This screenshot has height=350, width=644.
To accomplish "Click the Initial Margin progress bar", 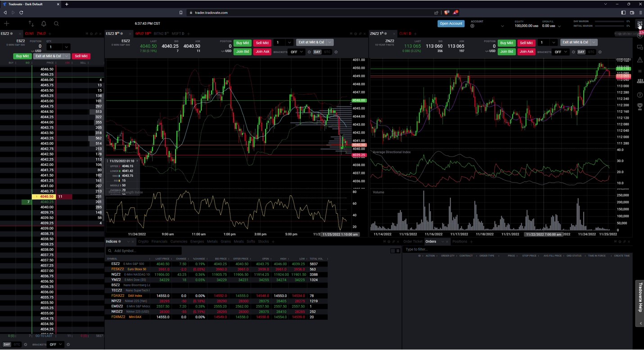I will [x=610, y=26].
